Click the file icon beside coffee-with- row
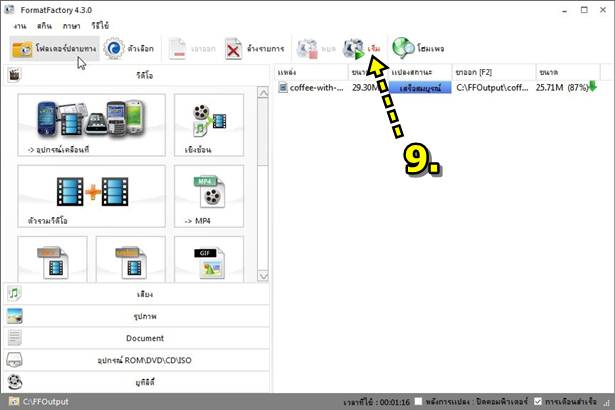 coord(282,87)
